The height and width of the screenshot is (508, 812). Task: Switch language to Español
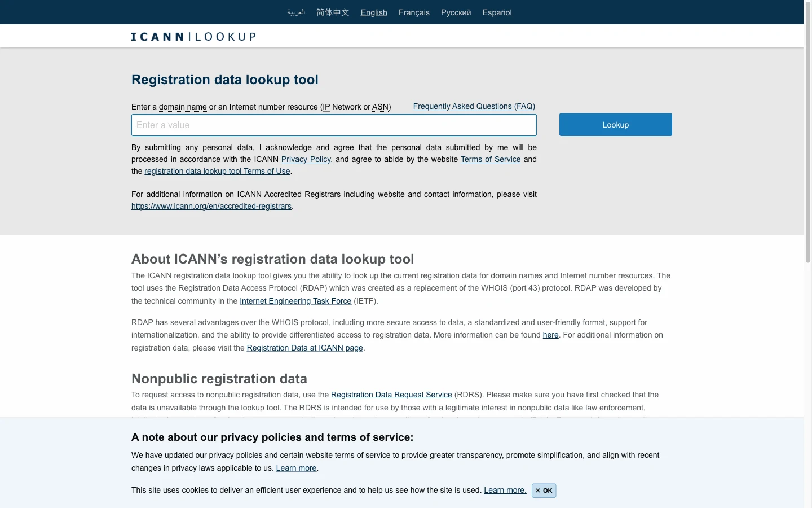[x=497, y=12]
